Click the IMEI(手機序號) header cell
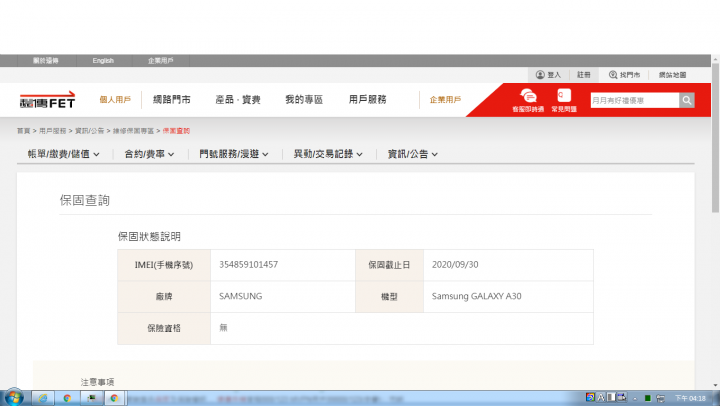This screenshot has height=406, width=720. point(164,265)
